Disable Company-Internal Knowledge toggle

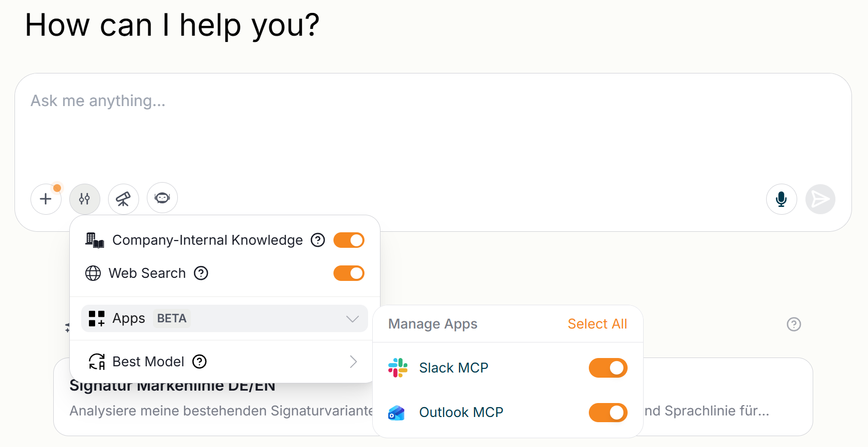pos(349,240)
